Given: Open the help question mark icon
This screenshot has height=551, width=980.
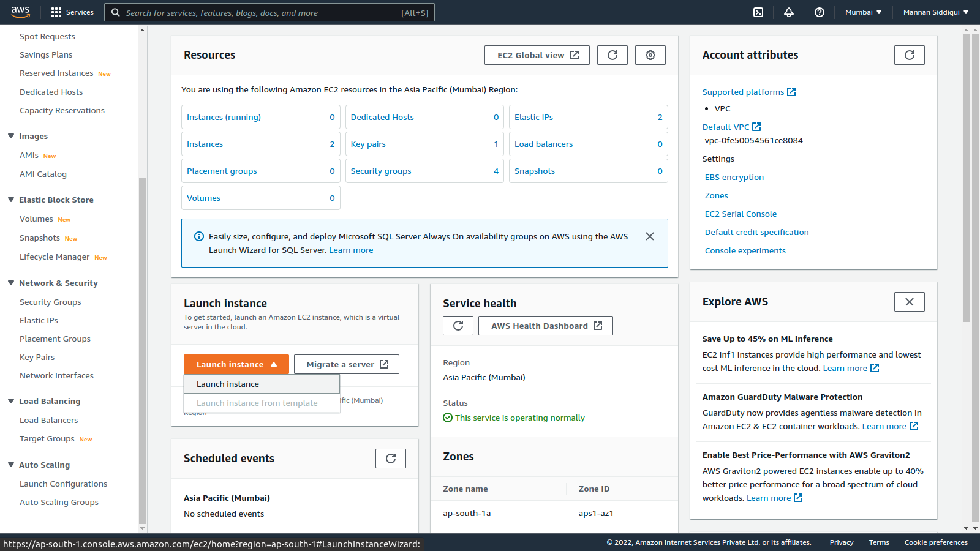Looking at the screenshot, I should [x=819, y=12].
